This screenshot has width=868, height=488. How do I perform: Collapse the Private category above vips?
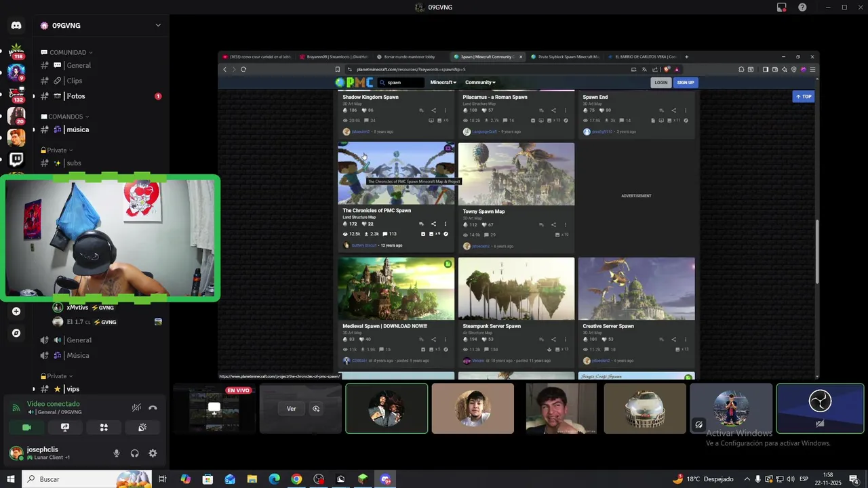coord(57,376)
